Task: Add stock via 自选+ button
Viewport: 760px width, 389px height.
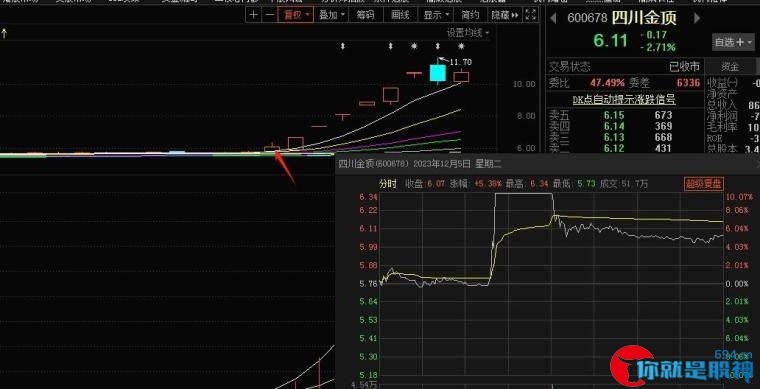Action: pyautogui.click(x=733, y=42)
